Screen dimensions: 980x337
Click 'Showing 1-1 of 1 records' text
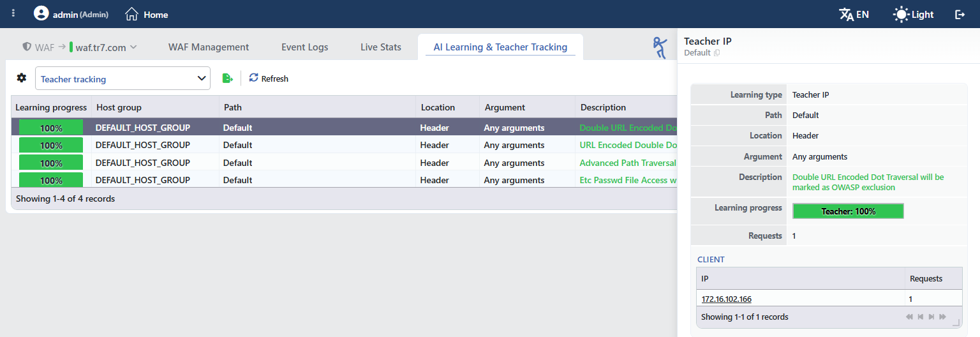click(745, 317)
